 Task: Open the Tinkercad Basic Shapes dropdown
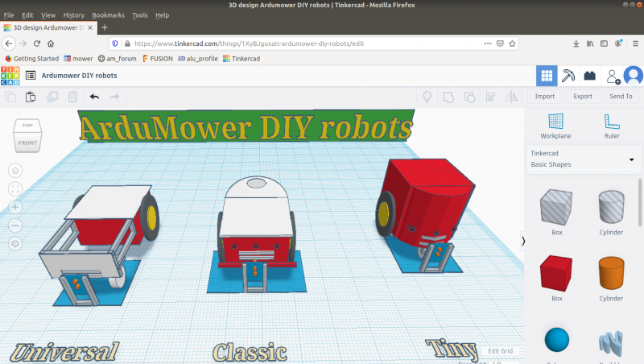click(x=583, y=159)
